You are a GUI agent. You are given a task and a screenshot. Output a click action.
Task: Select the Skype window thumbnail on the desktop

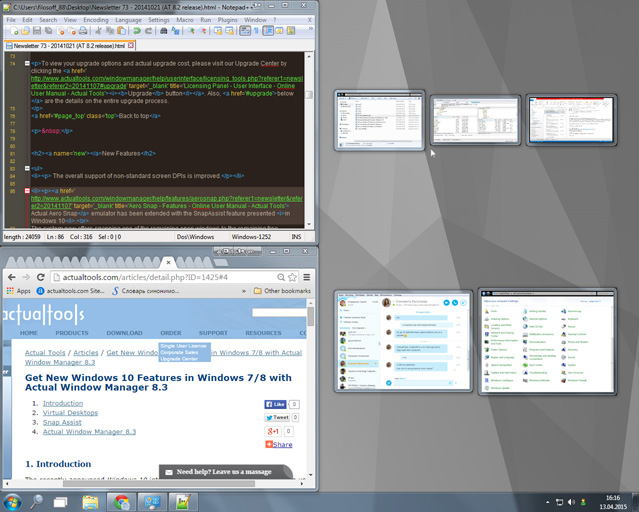tap(403, 342)
